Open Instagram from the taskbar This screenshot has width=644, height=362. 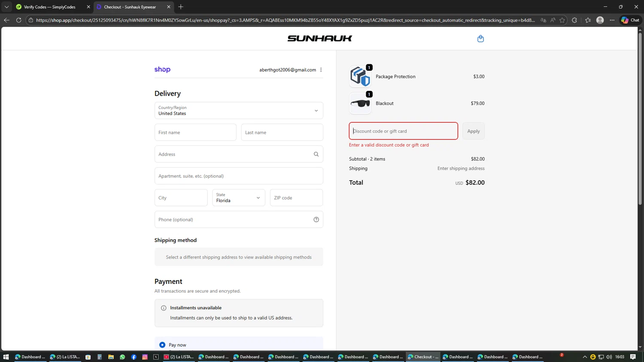[x=145, y=357]
